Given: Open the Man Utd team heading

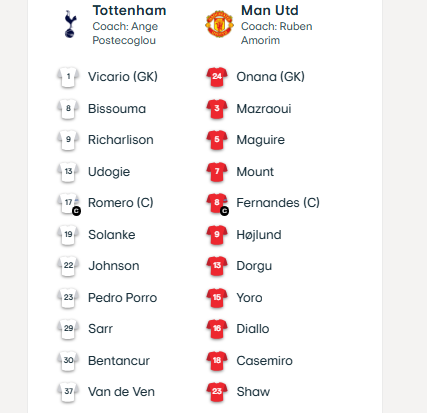Looking at the screenshot, I should click(270, 10).
